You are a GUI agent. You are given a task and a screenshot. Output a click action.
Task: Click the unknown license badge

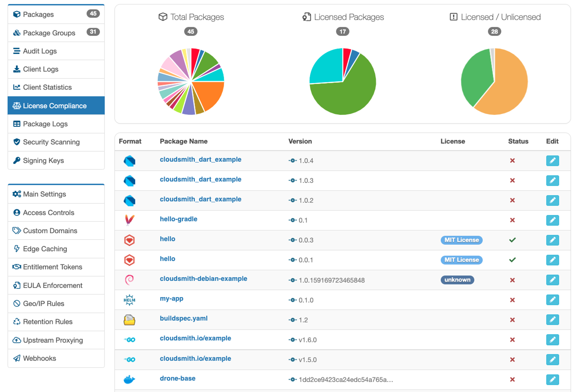point(457,280)
